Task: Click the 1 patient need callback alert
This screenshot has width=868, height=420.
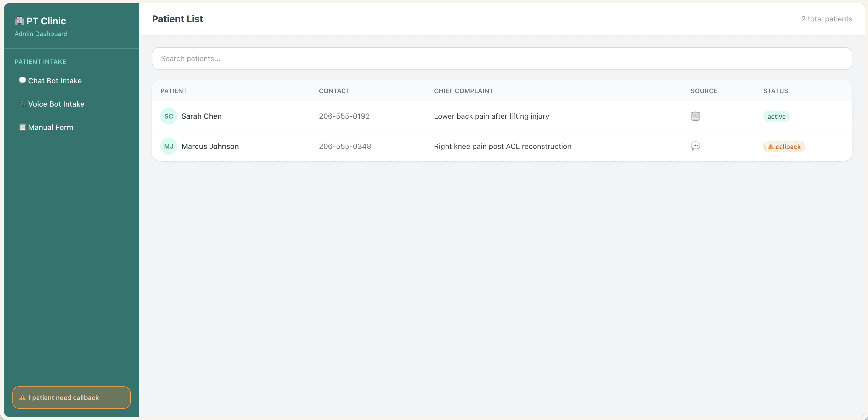Action: click(71, 398)
